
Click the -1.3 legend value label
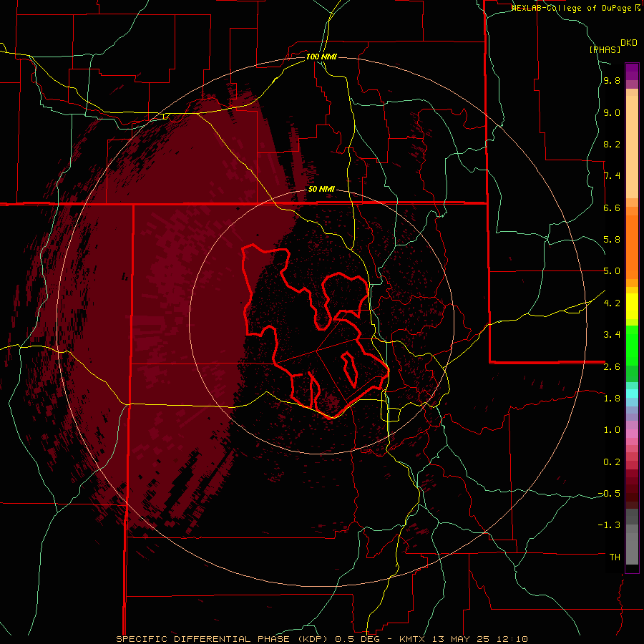tap(609, 526)
